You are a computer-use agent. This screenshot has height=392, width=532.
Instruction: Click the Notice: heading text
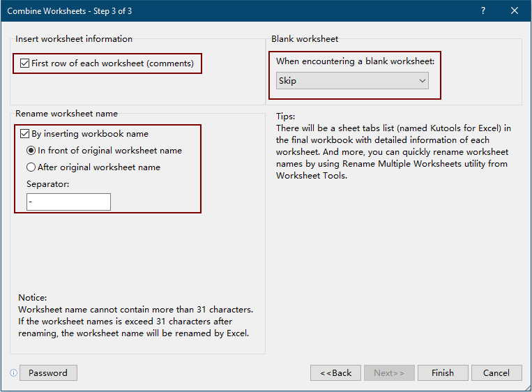point(33,298)
